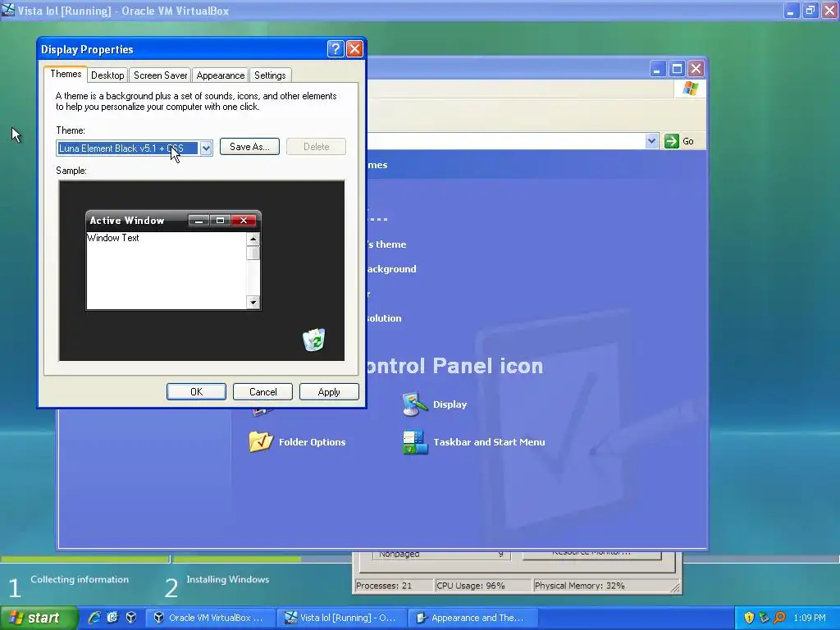This screenshot has width=840, height=630.
Task: Click maximize icon in the Active Window sample
Action: coord(220,220)
